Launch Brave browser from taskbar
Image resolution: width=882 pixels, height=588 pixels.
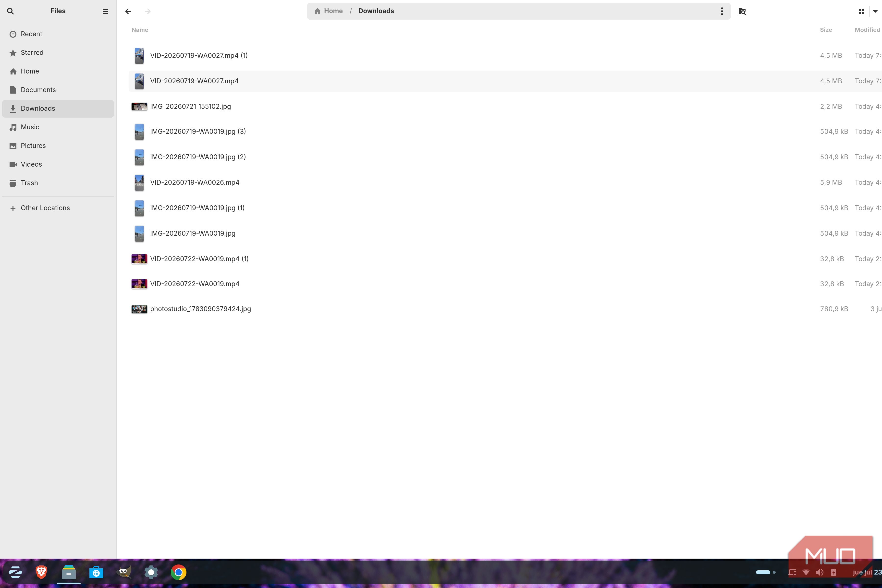pyautogui.click(x=41, y=573)
